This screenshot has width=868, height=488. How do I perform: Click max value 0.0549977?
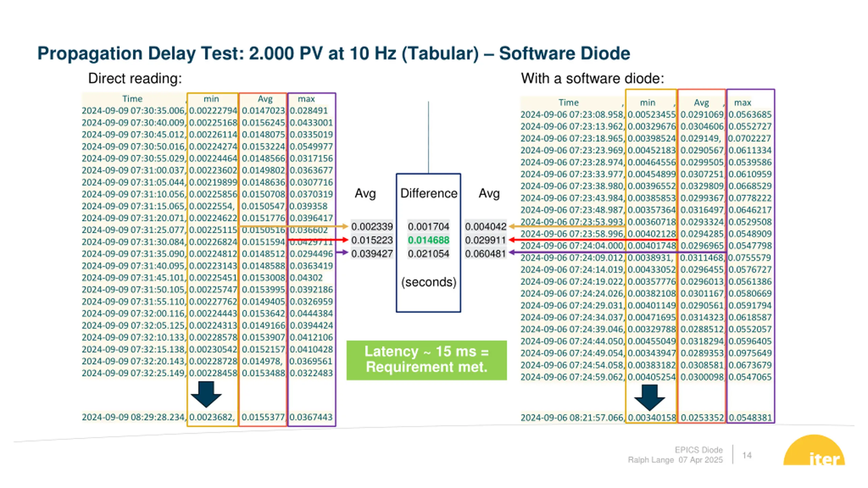point(311,146)
